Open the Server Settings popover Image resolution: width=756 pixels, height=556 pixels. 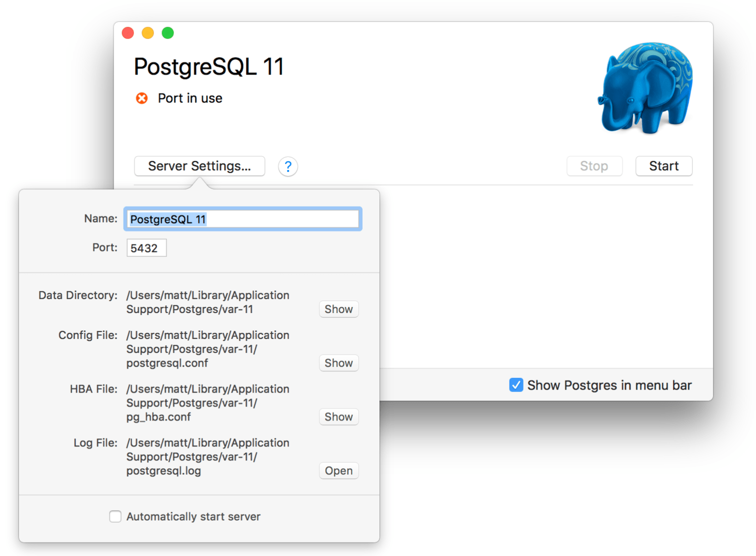click(199, 166)
